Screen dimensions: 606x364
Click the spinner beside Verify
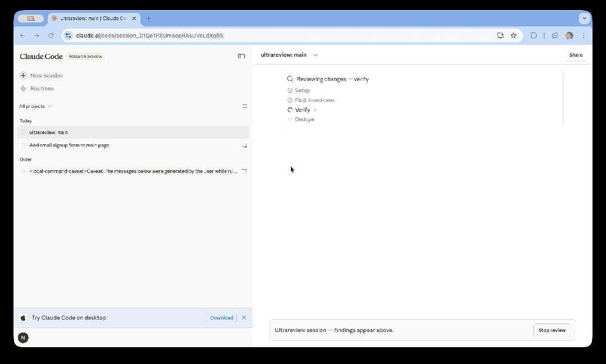tap(290, 110)
